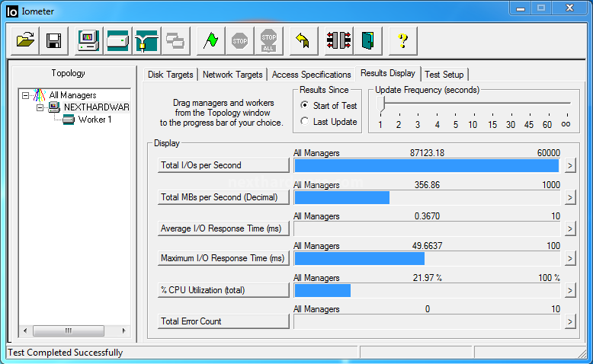Image resolution: width=593 pixels, height=364 pixels.
Task: Open a test configuration file
Action: coord(25,41)
